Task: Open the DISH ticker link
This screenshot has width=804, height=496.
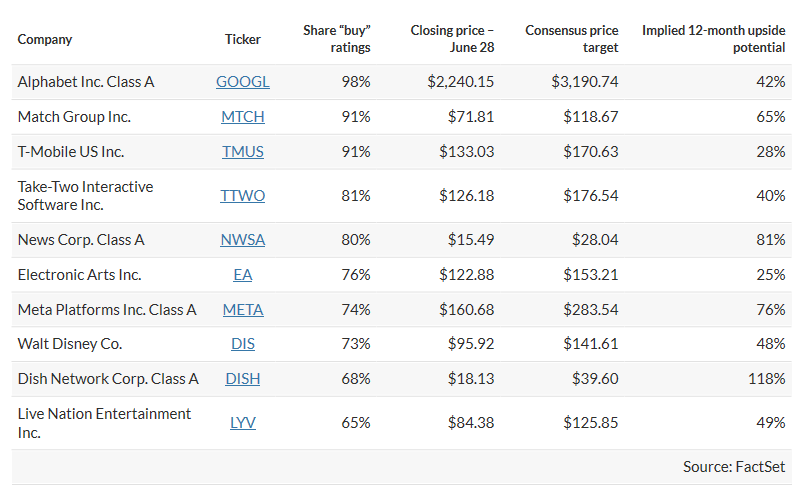Action: point(243,379)
